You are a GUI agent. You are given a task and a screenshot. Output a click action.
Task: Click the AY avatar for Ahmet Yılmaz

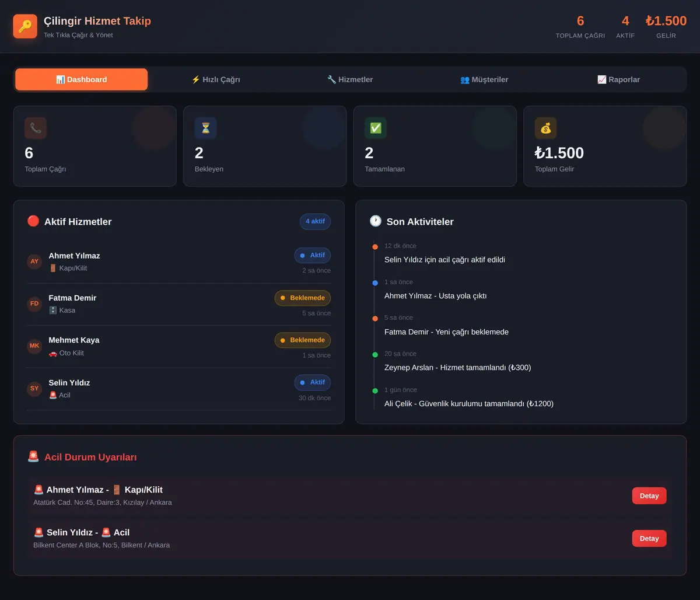point(34,261)
